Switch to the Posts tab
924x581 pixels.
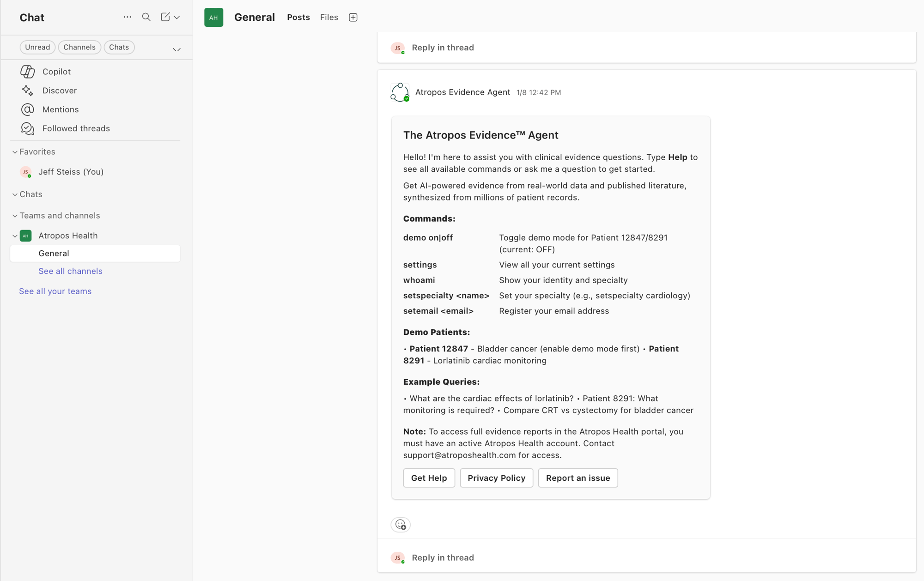(298, 18)
